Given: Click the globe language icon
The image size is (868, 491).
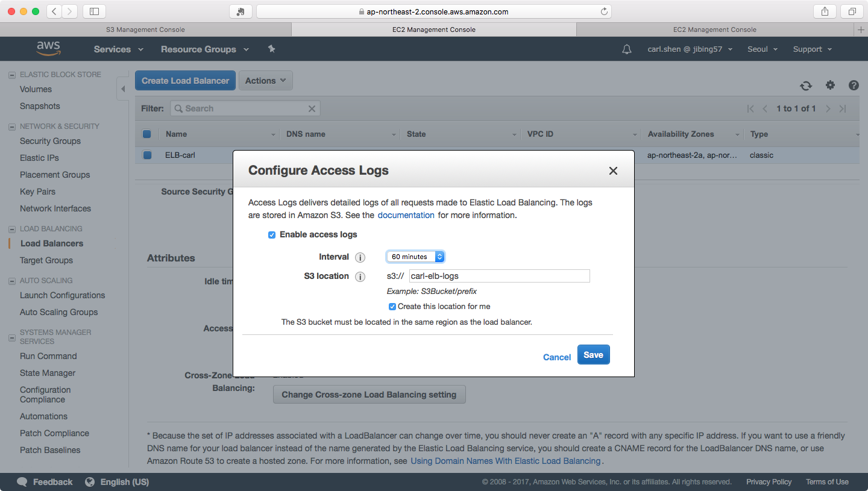Looking at the screenshot, I should (x=90, y=482).
